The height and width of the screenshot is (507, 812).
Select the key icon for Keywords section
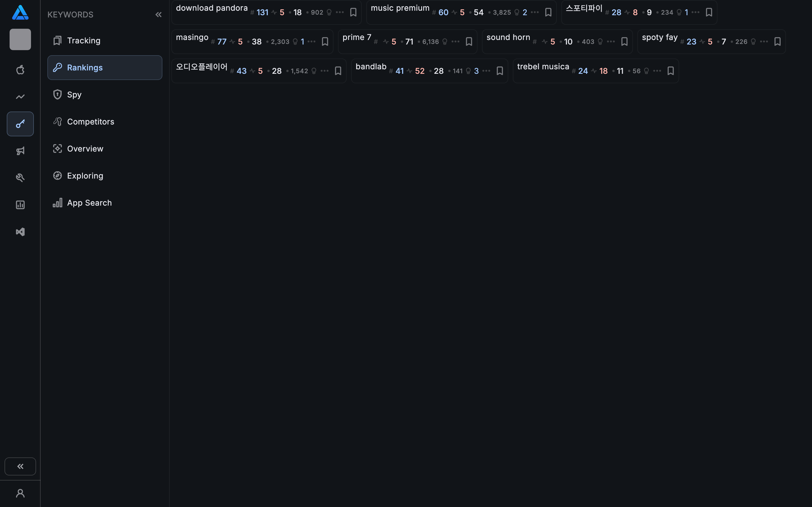click(20, 124)
